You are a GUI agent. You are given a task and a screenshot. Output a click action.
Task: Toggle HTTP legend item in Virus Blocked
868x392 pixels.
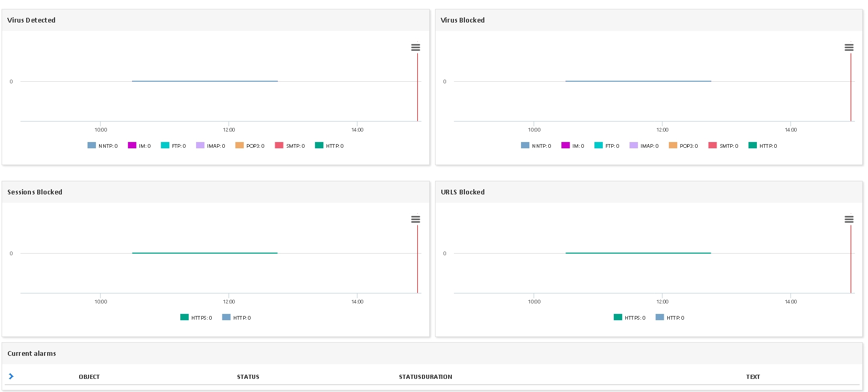coord(763,146)
